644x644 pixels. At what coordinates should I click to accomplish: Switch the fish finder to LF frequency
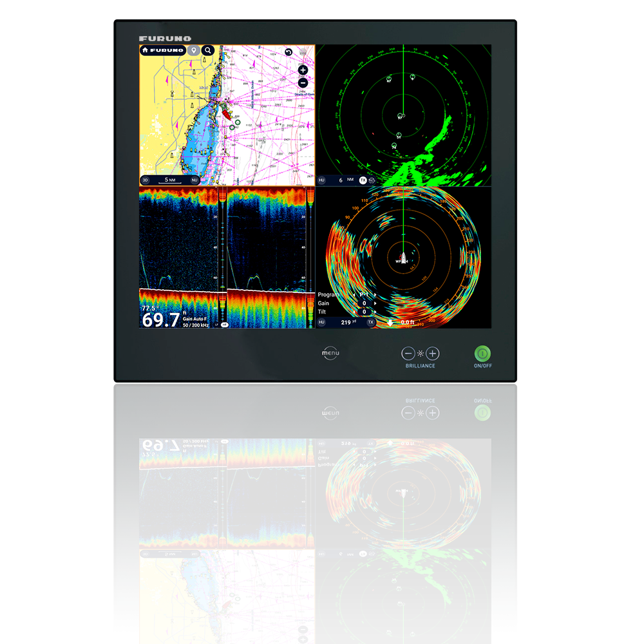click(x=216, y=325)
